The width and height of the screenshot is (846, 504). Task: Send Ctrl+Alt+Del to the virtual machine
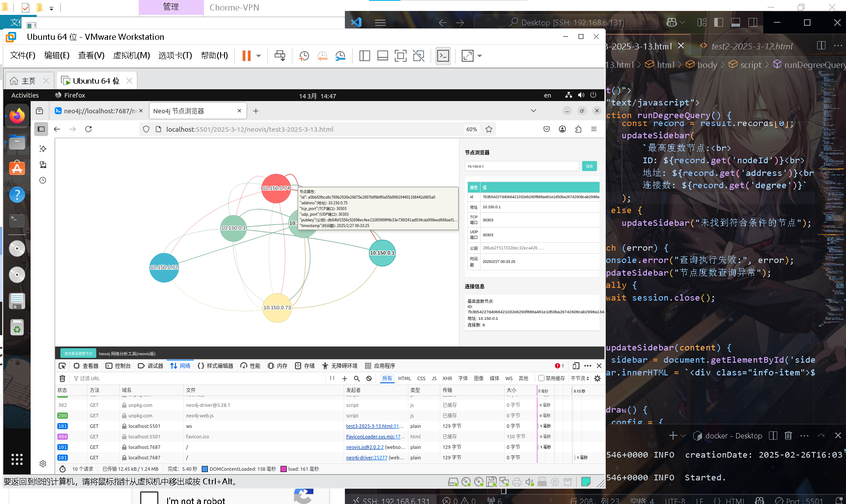pos(280,56)
